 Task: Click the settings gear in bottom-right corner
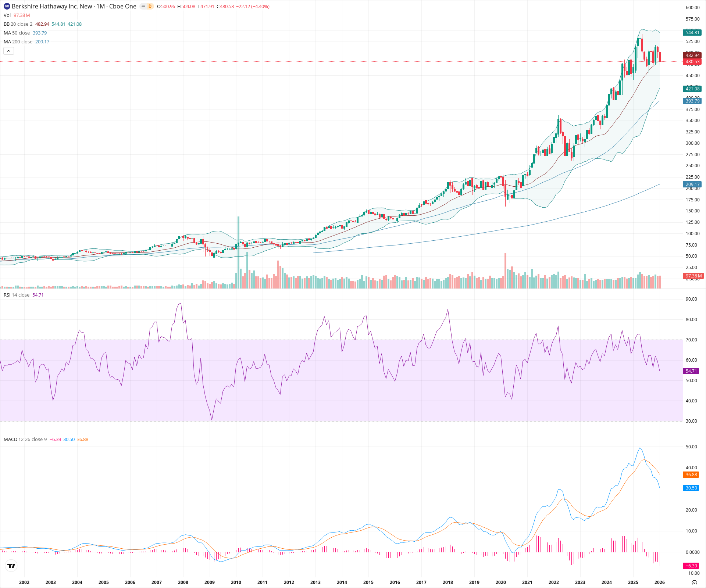[695, 582]
